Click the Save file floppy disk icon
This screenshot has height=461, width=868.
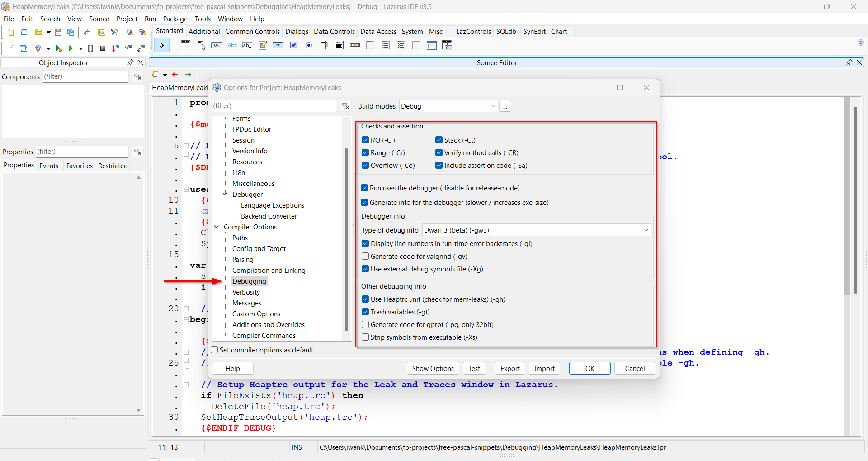pos(58,32)
